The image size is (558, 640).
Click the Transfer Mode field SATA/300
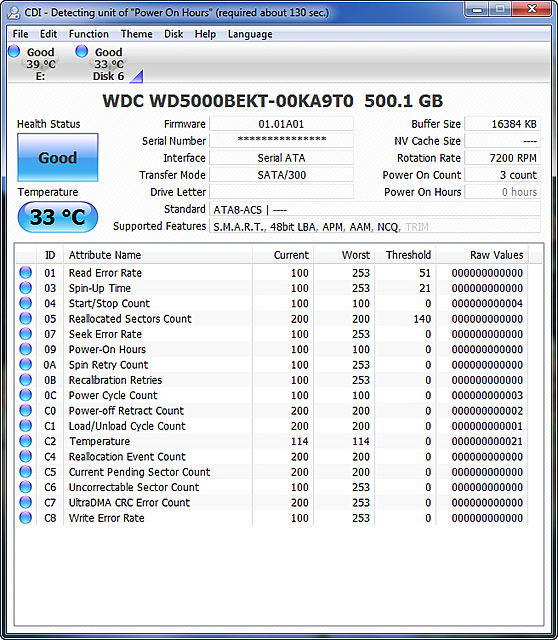pyautogui.click(x=281, y=175)
